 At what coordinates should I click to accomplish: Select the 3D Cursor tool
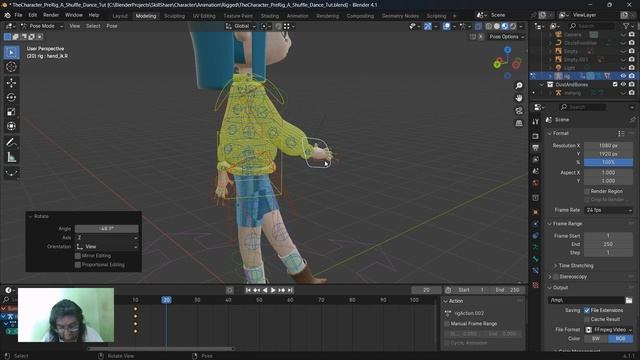pyautogui.click(x=11, y=67)
